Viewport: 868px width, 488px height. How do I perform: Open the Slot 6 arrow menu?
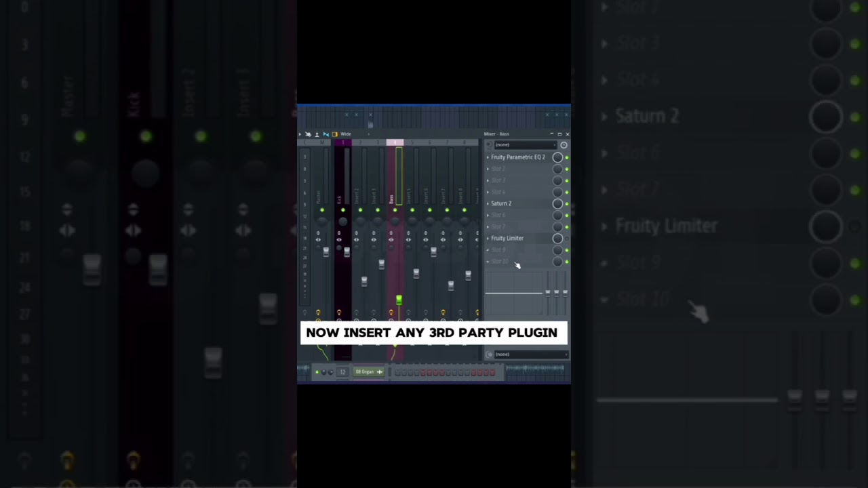point(488,215)
